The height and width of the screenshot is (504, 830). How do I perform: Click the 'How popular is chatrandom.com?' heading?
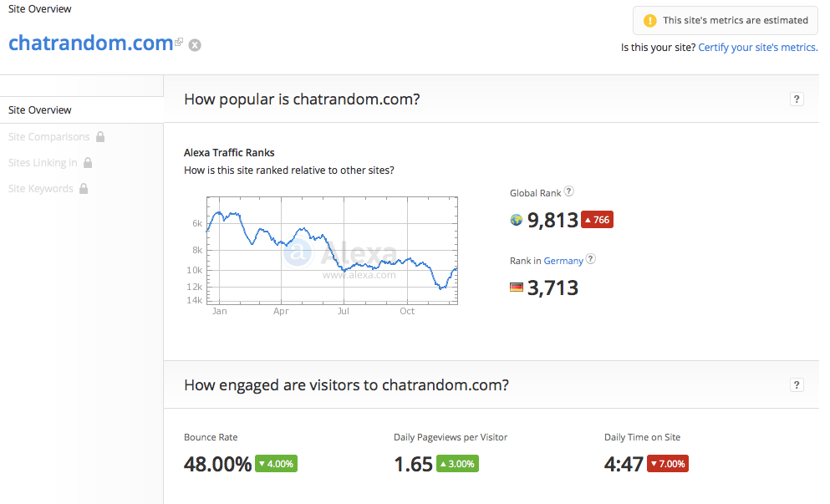(302, 99)
